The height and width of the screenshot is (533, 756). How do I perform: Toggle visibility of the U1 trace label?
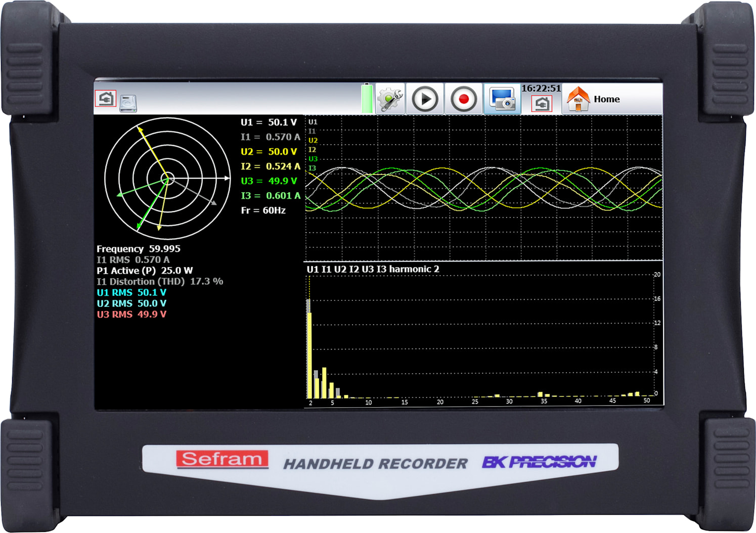[312, 122]
